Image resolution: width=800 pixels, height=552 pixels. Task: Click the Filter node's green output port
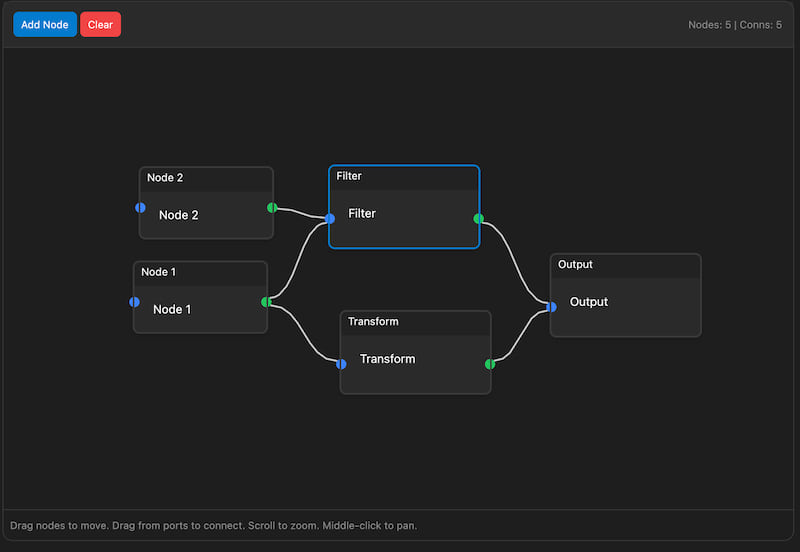(478, 218)
